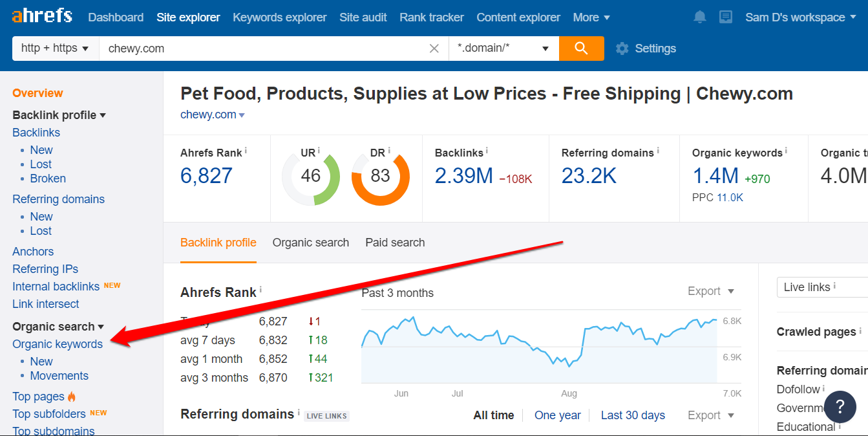Open the messages icon beside the bell

click(x=726, y=17)
